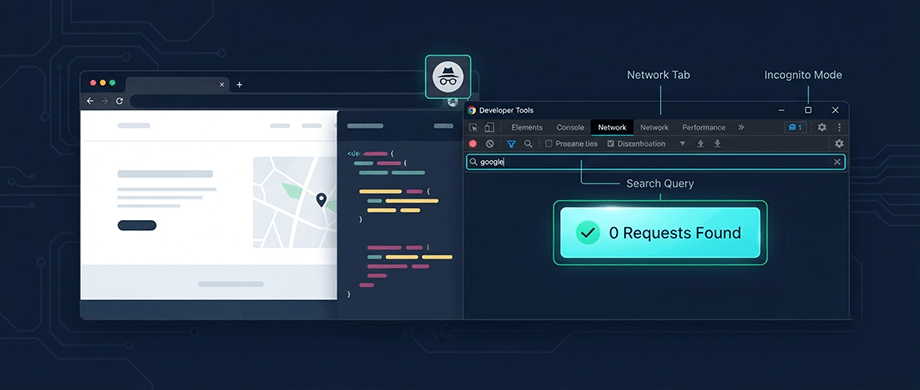Click the red close dot of browser window

tap(93, 83)
